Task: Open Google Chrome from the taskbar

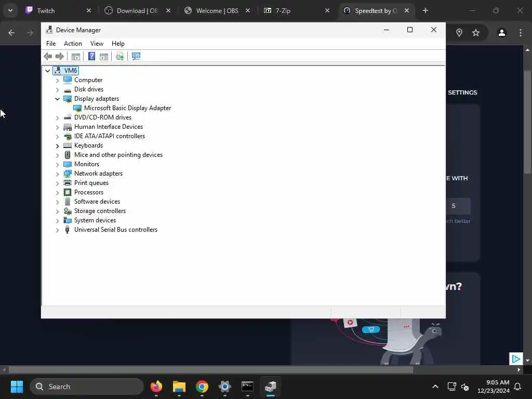Action: click(202, 387)
